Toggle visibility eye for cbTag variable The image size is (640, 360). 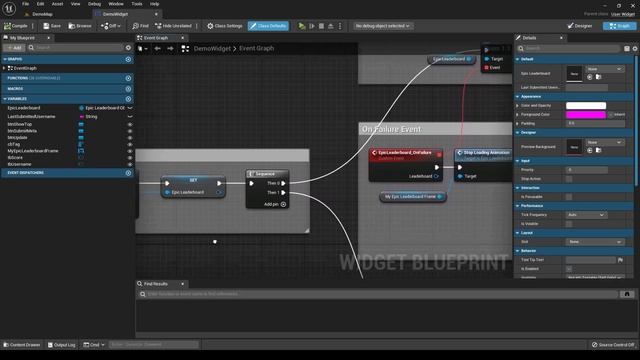click(130, 144)
